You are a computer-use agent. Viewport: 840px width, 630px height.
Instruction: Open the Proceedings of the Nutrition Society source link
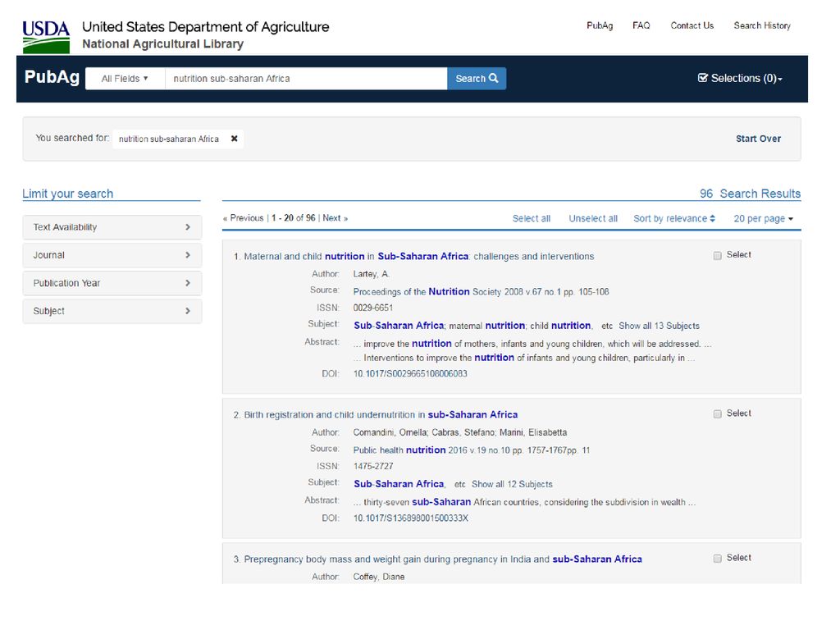point(481,292)
